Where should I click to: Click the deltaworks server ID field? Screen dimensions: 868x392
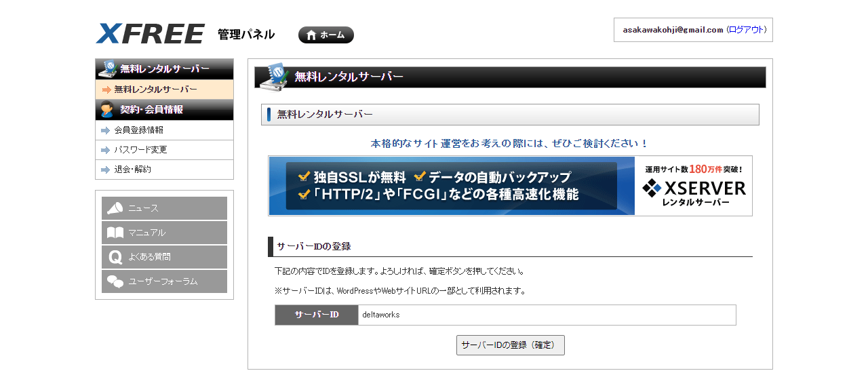click(x=546, y=315)
